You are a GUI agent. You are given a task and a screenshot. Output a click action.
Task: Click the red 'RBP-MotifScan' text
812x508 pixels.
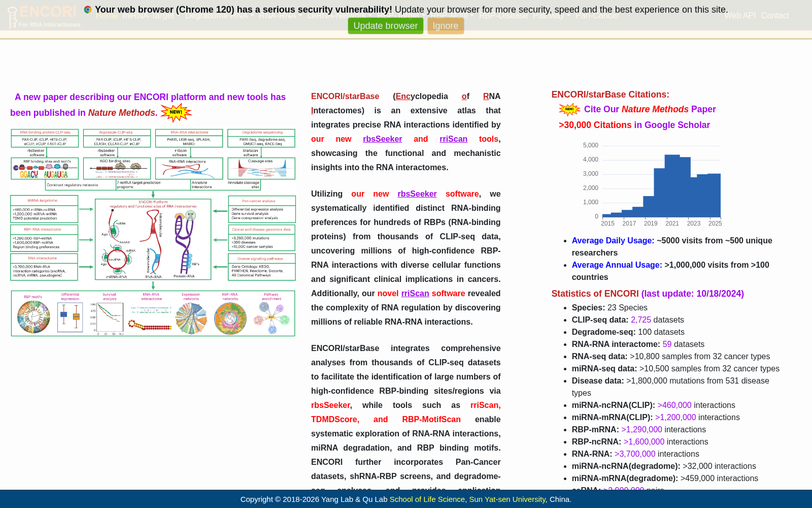(x=431, y=420)
